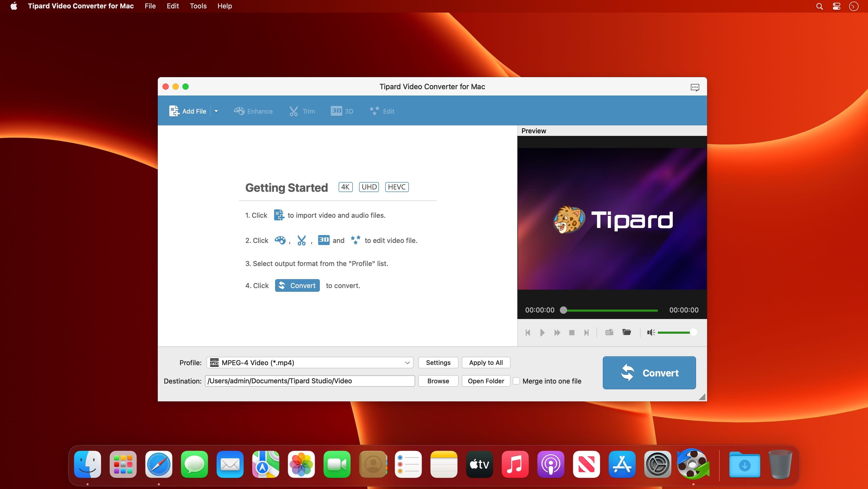The height and width of the screenshot is (489, 868).
Task: Take a snapshot with camera icon
Action: [x=609, y=332]
